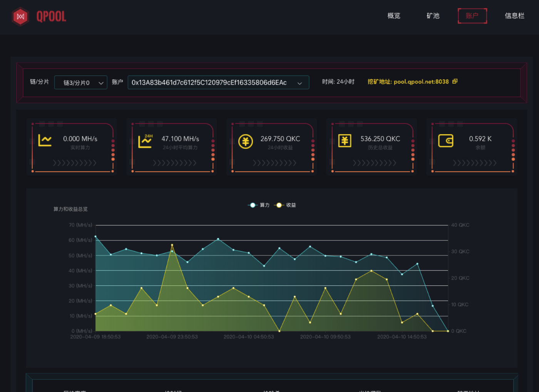Open the 矿池 pool tab
The width and height of the screenshot is (539, 392).
[433, 16]
